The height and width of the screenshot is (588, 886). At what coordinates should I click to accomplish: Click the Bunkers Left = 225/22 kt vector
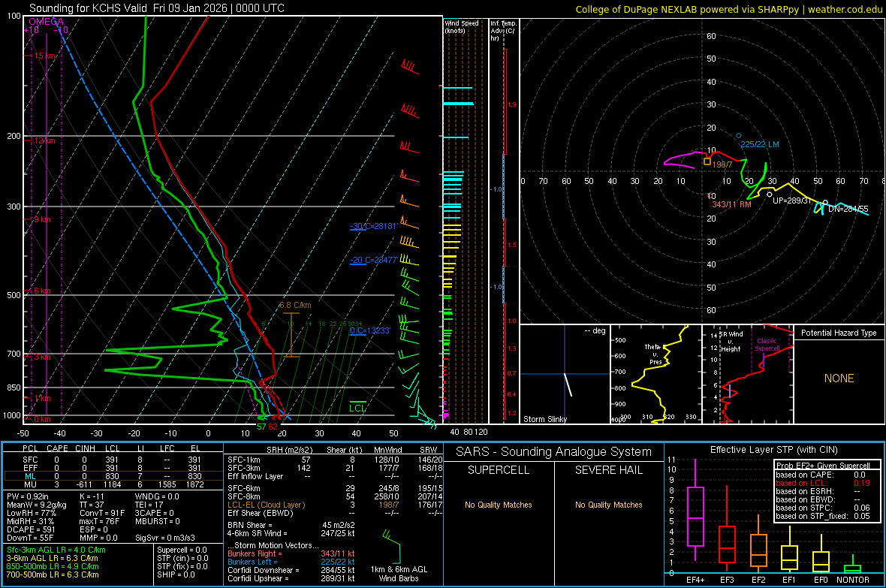(291, 562)
